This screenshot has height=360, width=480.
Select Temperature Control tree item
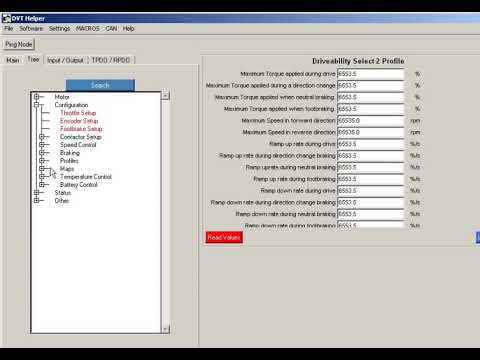86,177
